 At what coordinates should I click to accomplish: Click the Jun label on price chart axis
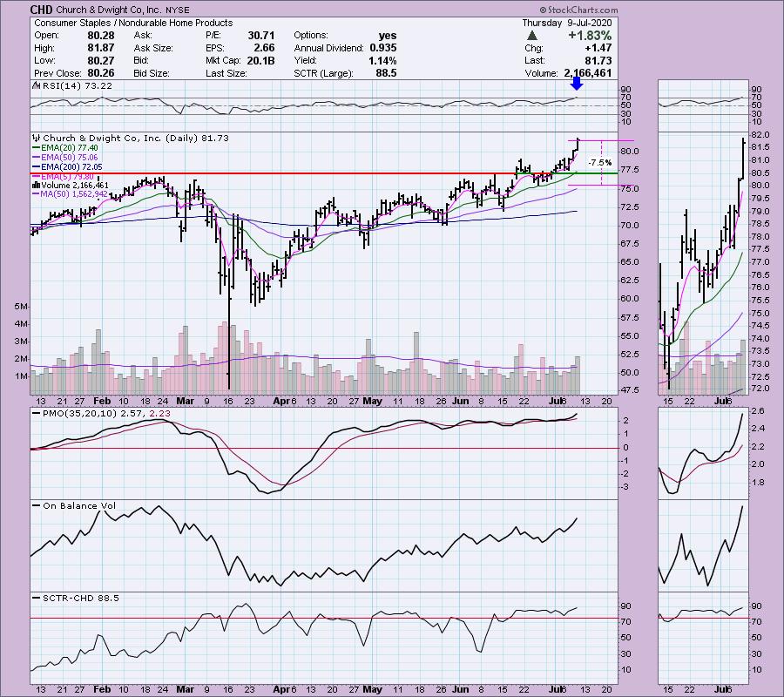[459, 401]
